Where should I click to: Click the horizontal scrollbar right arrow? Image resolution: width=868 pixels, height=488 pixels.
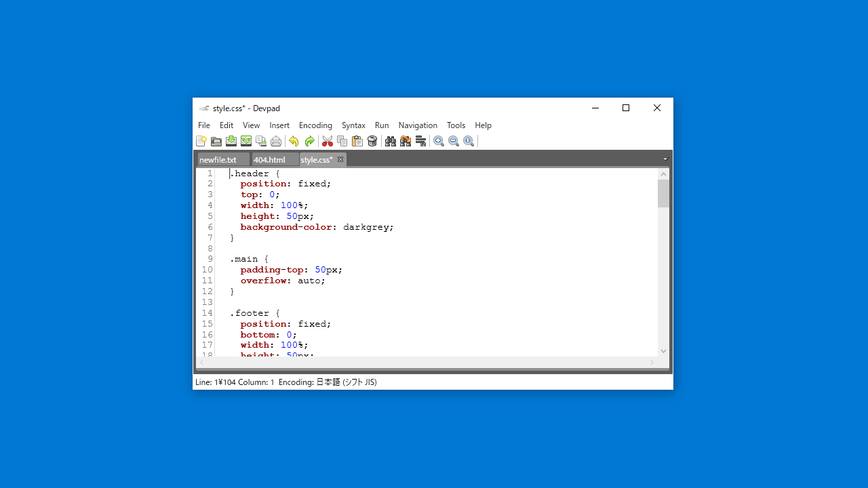tap(652, 363)
